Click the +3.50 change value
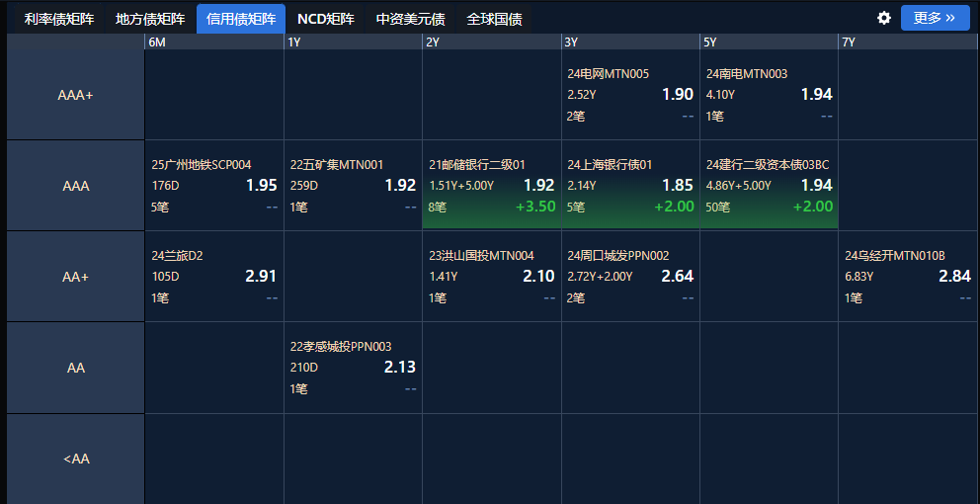 (x=535, y=207)
